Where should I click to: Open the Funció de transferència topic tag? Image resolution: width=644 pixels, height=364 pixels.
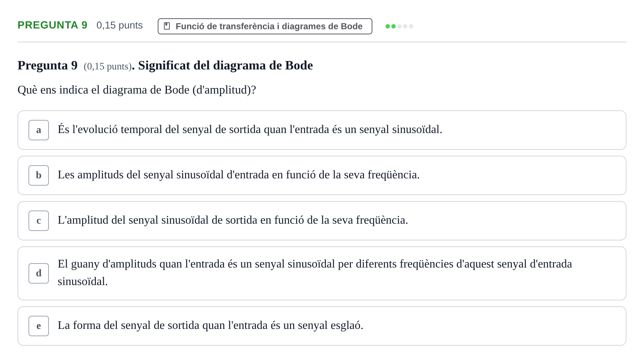tap(265, 26)
